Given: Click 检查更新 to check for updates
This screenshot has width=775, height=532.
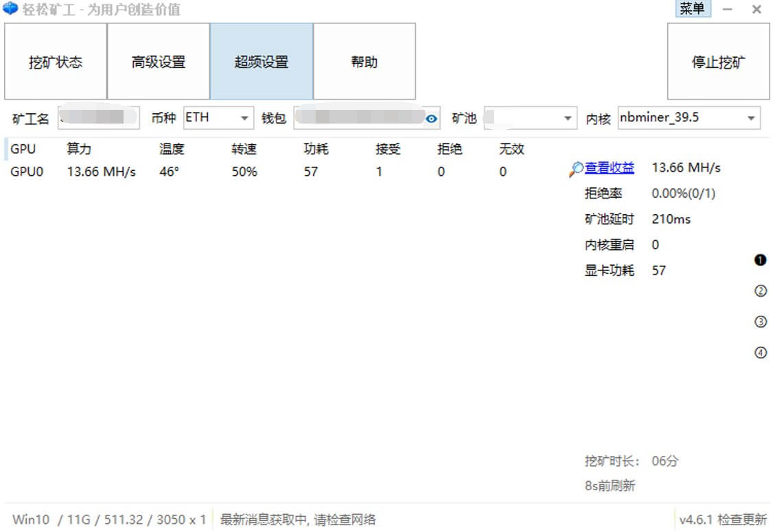Looking at the screenshot, I should coord(743,520).
